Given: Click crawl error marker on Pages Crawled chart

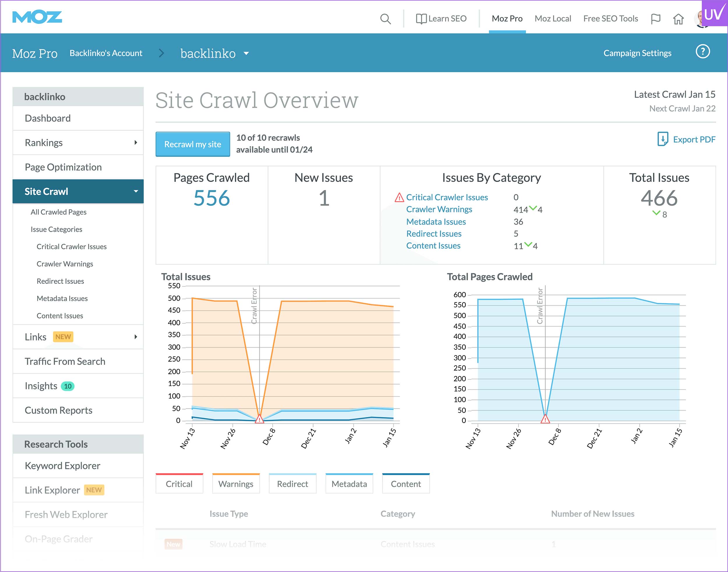Looking at the screenshot, I should pos(545,419).
